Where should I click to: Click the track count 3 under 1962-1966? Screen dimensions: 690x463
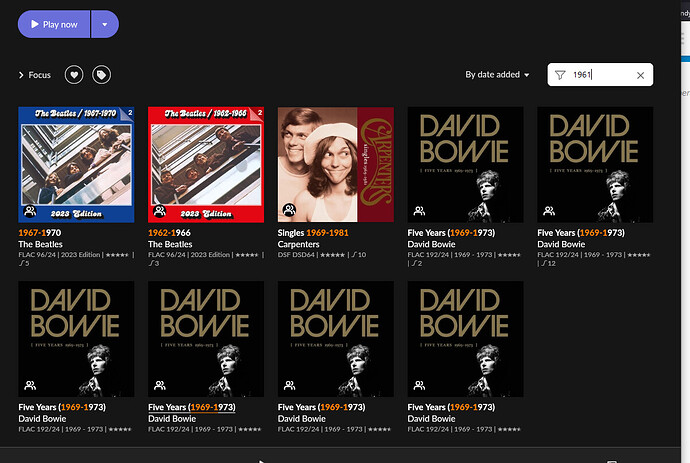[154, 263]
